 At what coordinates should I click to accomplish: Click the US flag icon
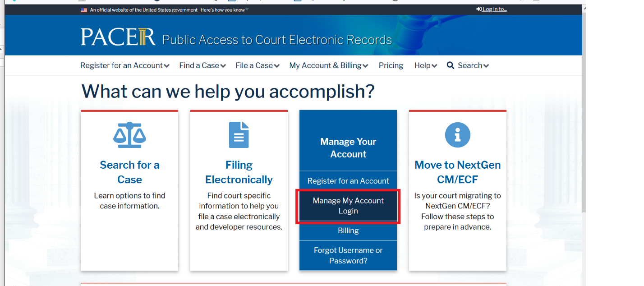pyautogui.click(x=84, y=10)
